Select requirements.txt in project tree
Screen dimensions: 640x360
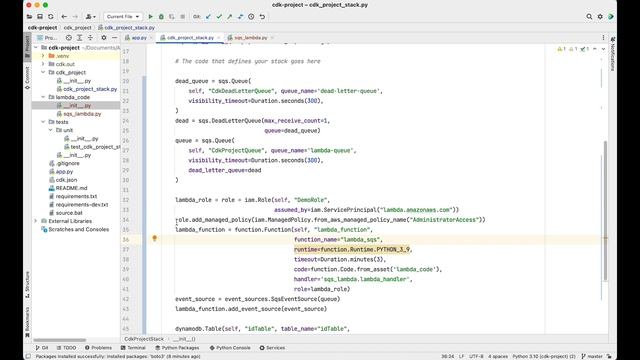coord(76,196)
